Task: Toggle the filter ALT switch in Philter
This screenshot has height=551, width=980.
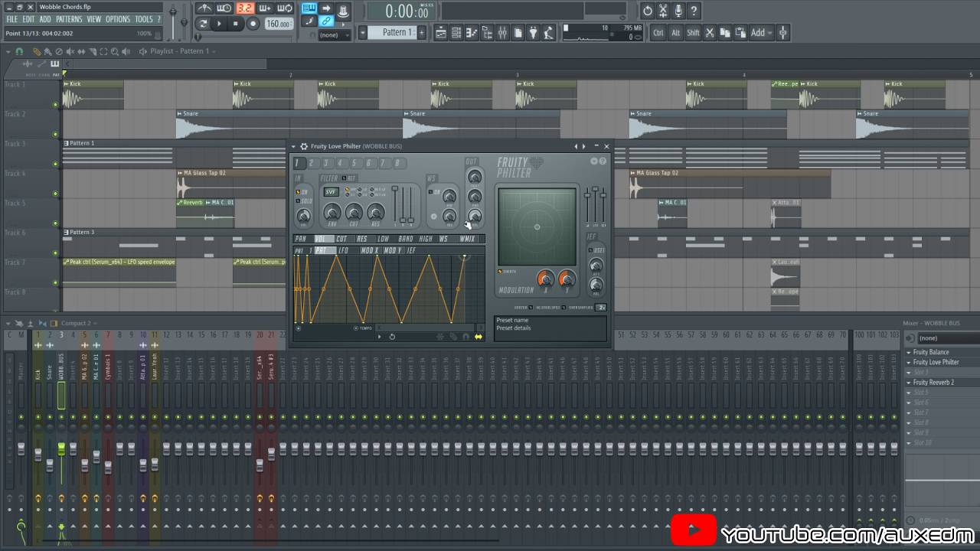Action: click(344, 178)
